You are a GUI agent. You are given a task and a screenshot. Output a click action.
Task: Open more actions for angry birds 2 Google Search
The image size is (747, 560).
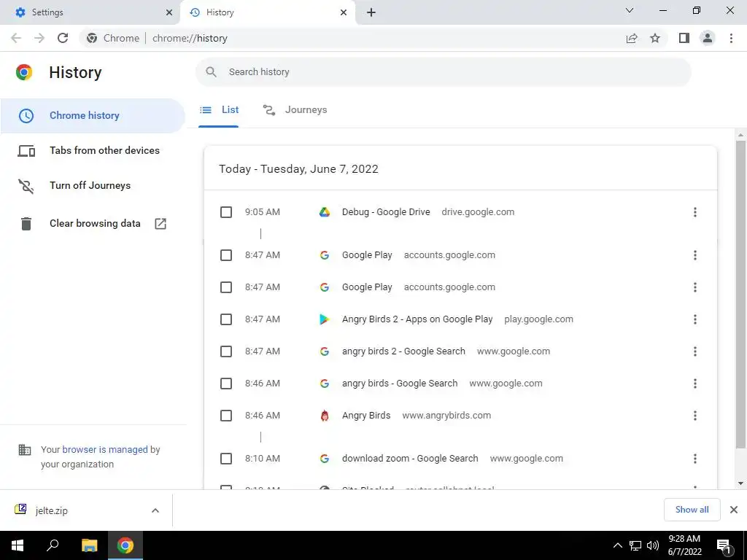coord(695,351)
